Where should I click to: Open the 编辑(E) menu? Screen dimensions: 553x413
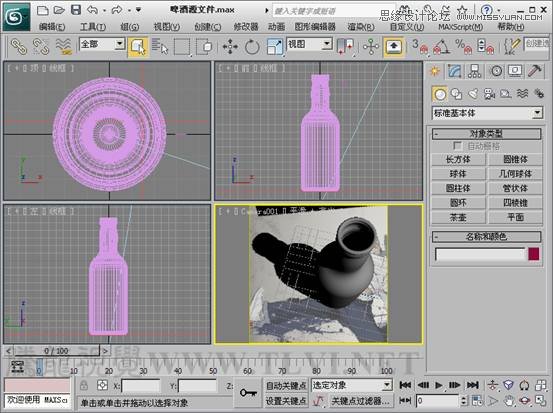tap(52, 26)
